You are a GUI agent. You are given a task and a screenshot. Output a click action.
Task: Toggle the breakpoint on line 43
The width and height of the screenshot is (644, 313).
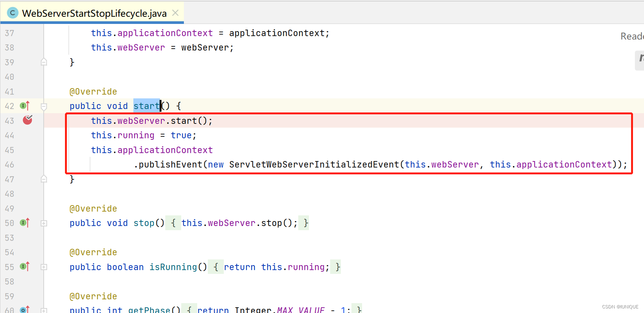(28, 120)
